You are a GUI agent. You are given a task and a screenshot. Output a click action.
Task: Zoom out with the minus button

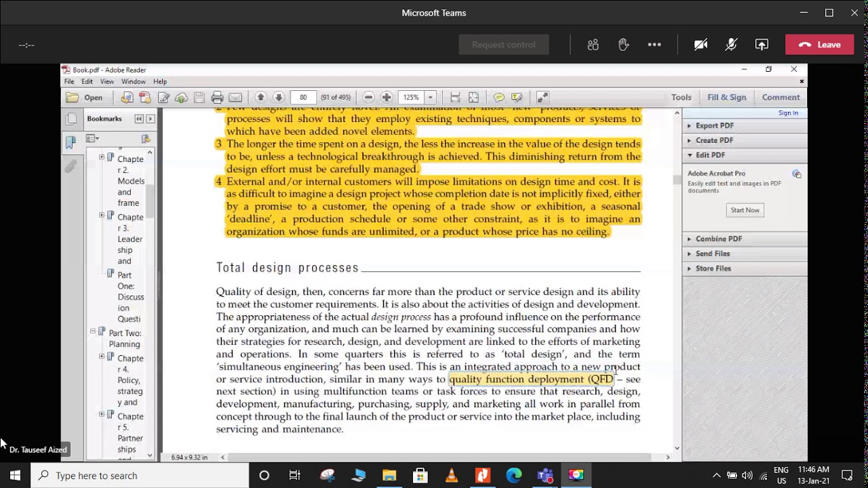click(x=368, y=98)
